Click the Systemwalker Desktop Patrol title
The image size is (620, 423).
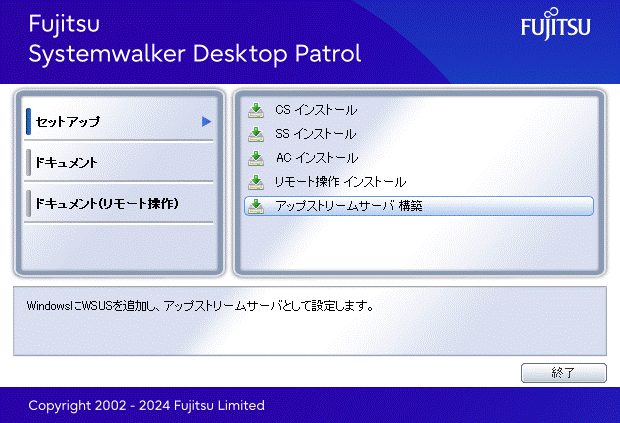(195, 54)
